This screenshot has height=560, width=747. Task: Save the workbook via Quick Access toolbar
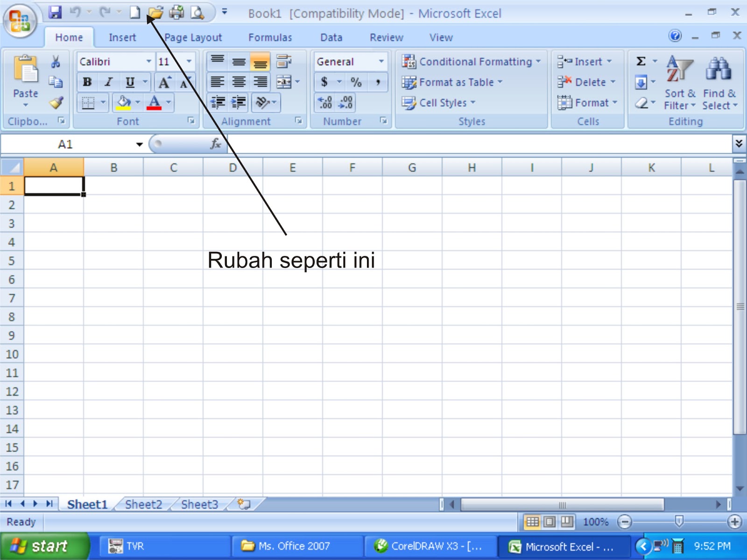coord(55,13)
